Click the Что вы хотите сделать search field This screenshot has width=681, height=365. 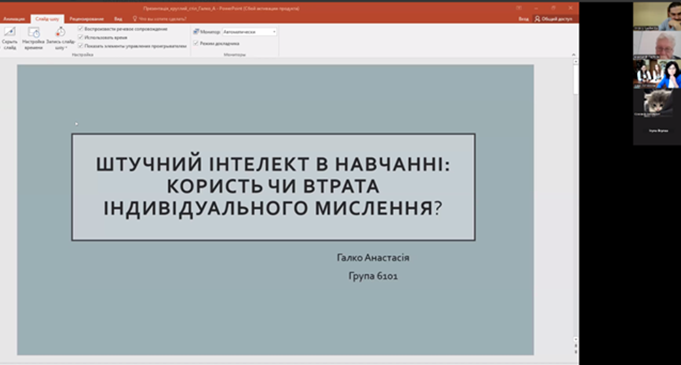163,19
